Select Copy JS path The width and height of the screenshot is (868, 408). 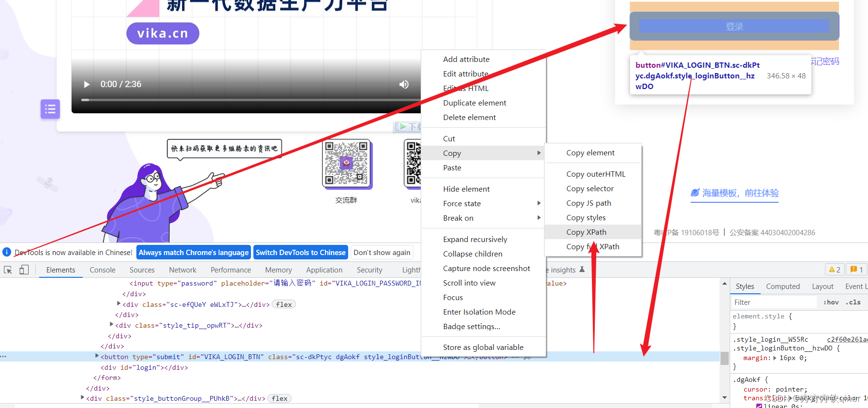593,203
